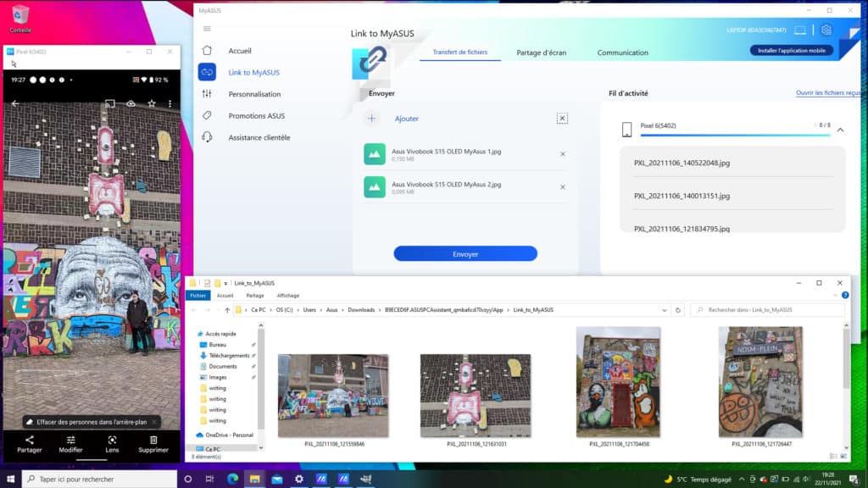Switch to Partage d'écran tab

[x=542, y=53]
